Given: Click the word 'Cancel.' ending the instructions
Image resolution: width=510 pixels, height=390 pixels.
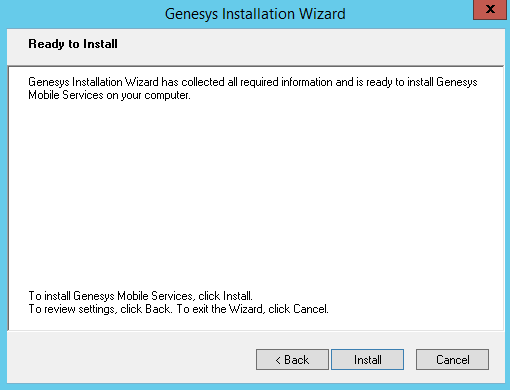Looking at the screenshot, I should pyautogui.click(x=311, y=309).
